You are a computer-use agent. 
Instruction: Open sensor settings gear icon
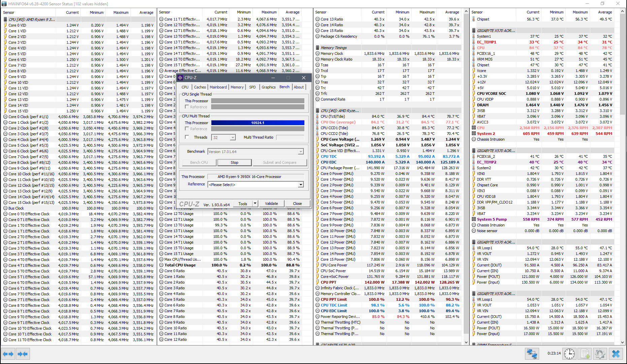[600, 354]
